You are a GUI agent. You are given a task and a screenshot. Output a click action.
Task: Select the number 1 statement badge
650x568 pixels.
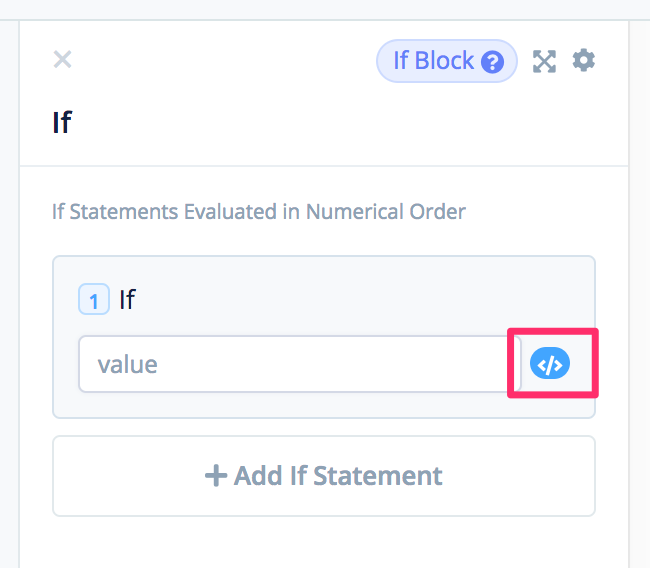point(94,300)
